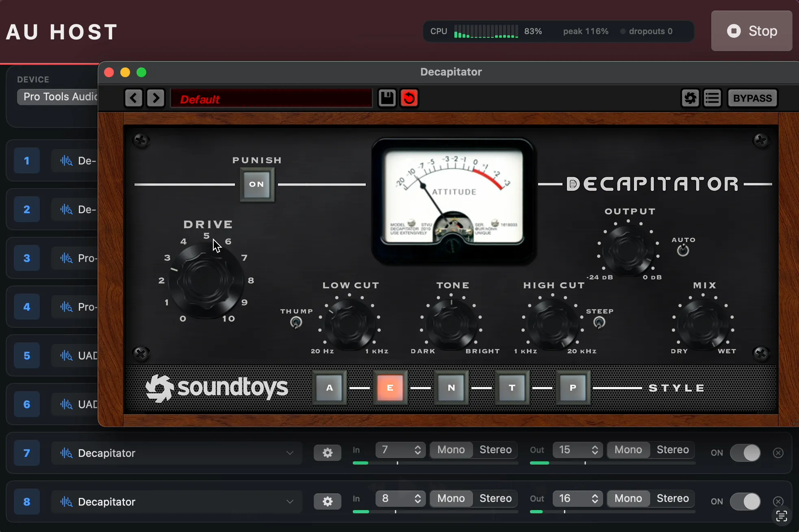Open the slot 8 output channel selector

(x=578, y=499)
